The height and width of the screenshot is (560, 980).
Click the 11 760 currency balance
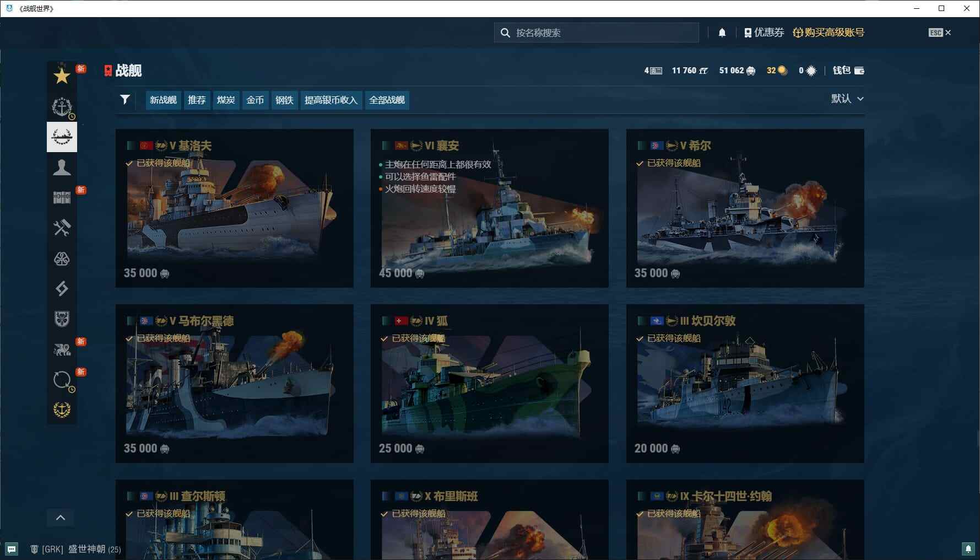coord(690,71)
